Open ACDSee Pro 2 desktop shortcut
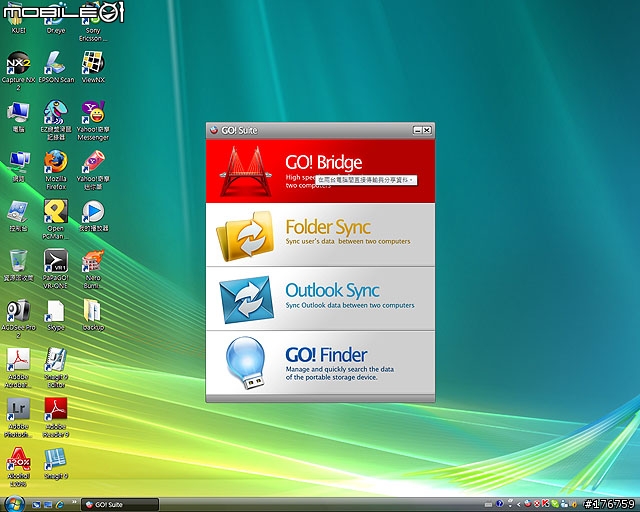 tap(18, 319)
